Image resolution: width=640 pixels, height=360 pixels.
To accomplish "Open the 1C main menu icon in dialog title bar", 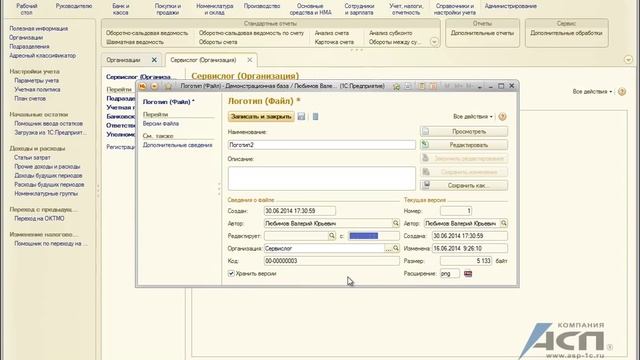I will pyautogui.click(x=142, y=86).
